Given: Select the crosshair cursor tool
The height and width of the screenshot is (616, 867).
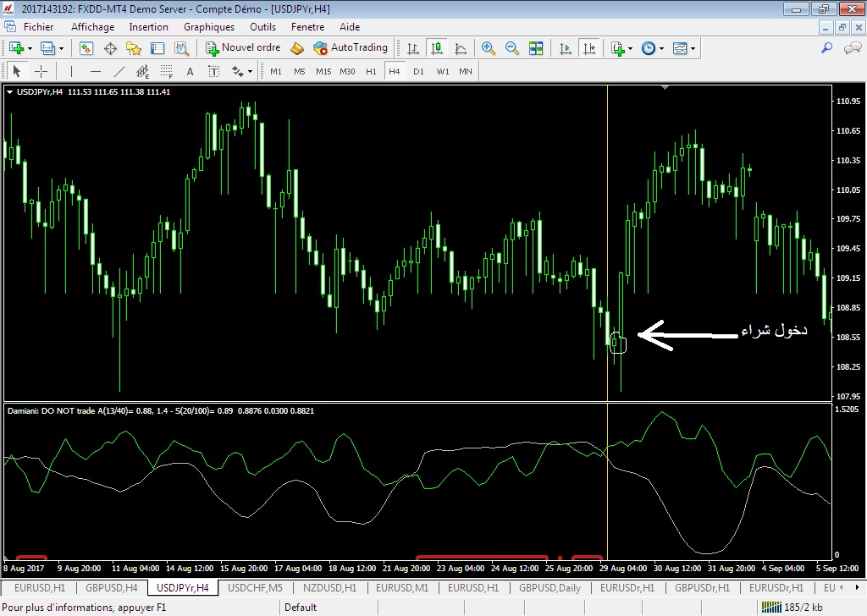Looking at the screenshot, I should (x=41, y=72).
